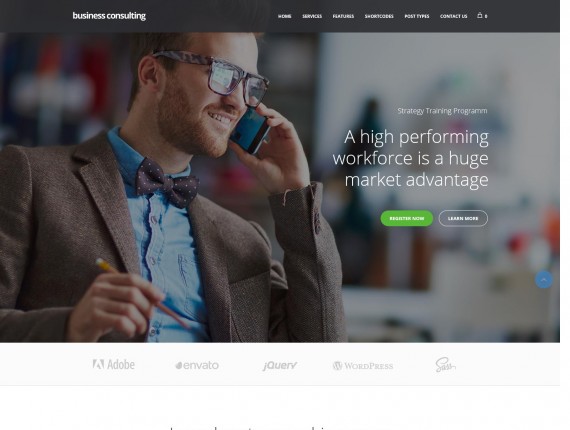Open the shopping cart icon
This screenshot has height=430, width=570.
click(480, 16)
